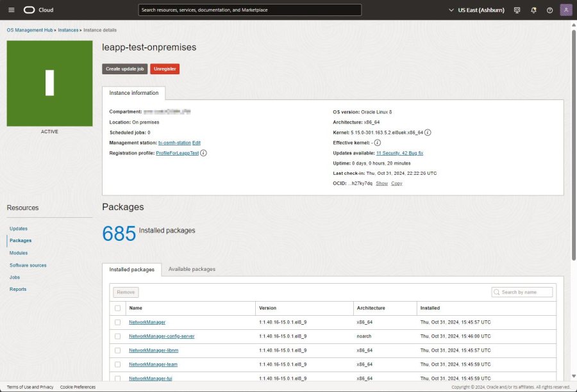
Task: Edit the management station
Action: [197, 143]
